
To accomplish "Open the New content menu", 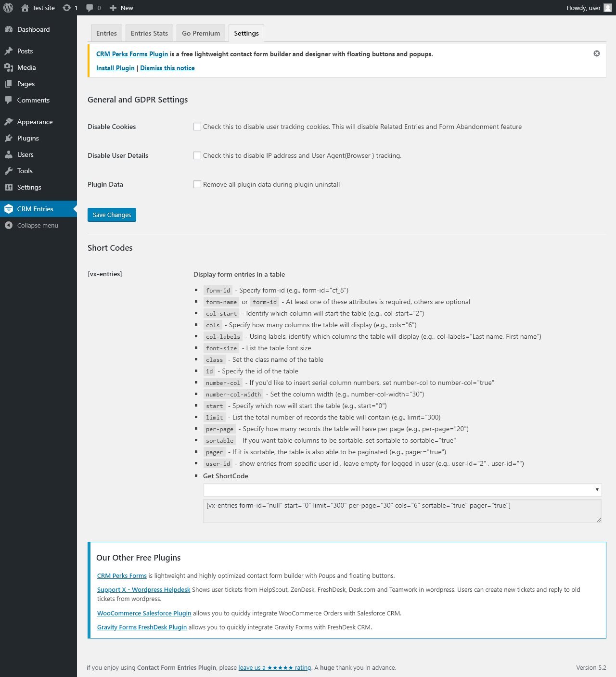I will (x=121, y=8).
